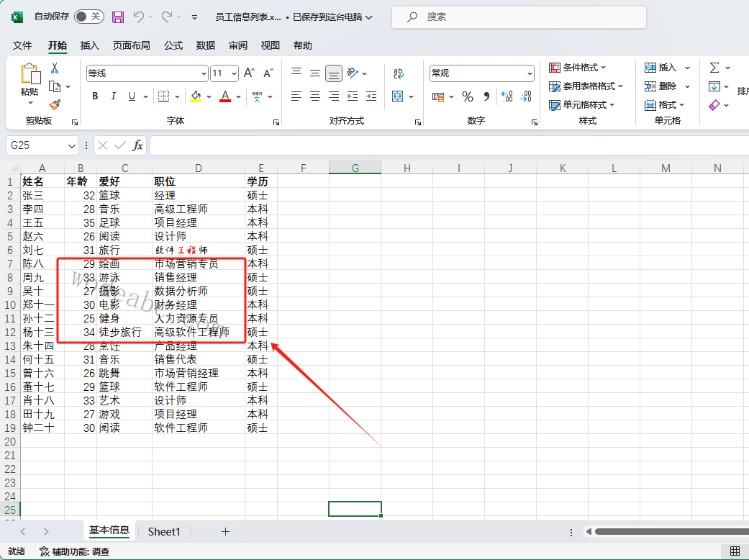Toggle italic formatting
Screen dimensions: 749x560
tap(113, 96)
